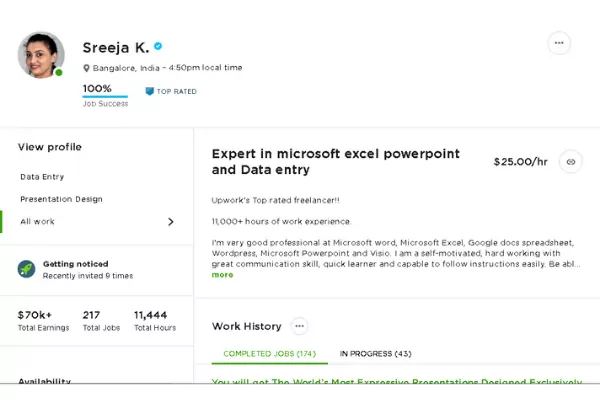Select Presentation Design specialized profile
Image resolution: width=600 pixels, height=400 pixels.
[61, 199]
